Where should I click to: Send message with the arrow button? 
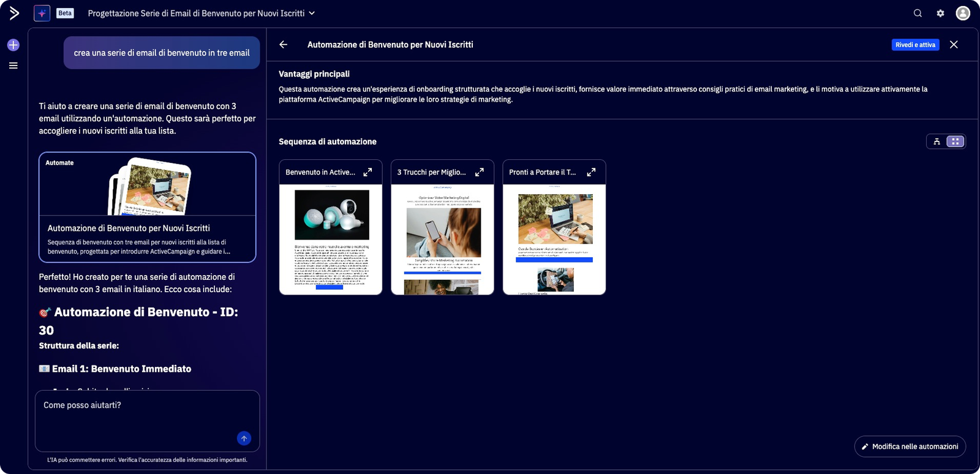click(244, 438)
